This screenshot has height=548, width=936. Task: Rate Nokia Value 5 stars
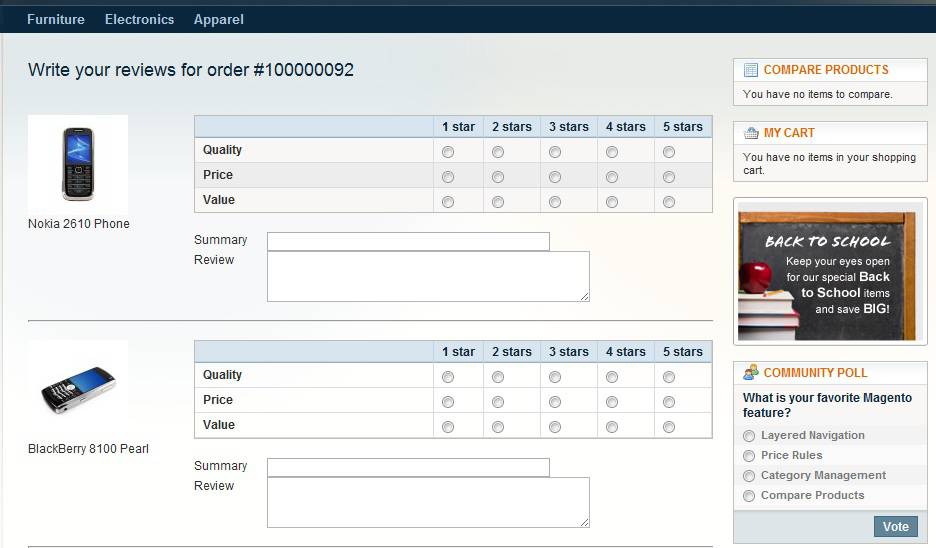pyautogui.click(x=669, y=202)
